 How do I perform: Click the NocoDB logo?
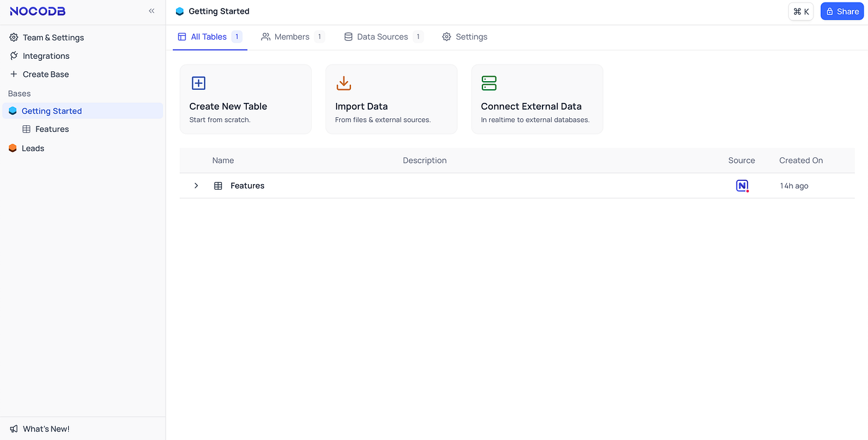[x=37, y=11]
